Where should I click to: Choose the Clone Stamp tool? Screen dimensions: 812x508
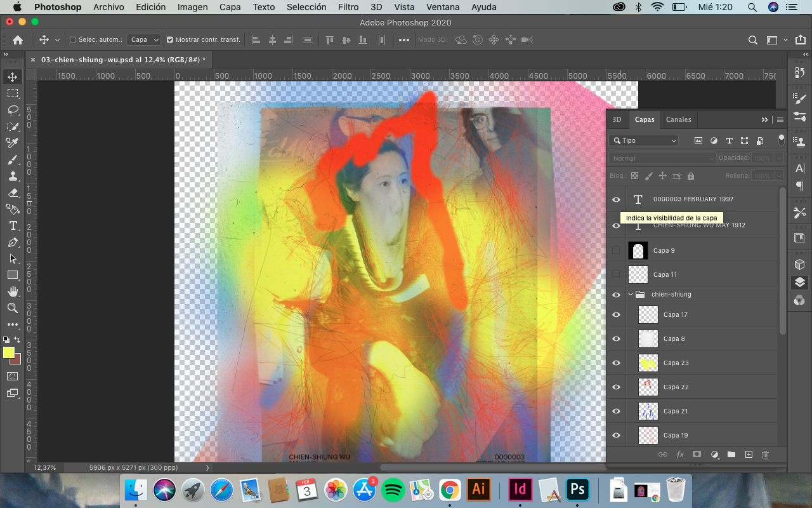coord(13,176)
